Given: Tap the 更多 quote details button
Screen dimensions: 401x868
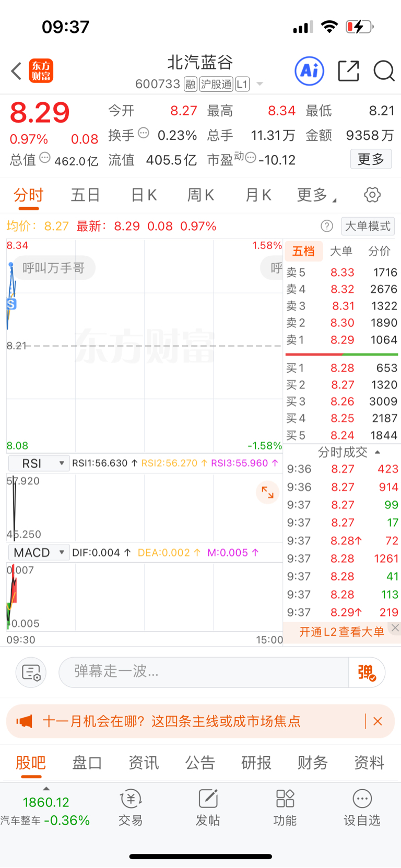Looking at the screenshot, I should point(371,159).
